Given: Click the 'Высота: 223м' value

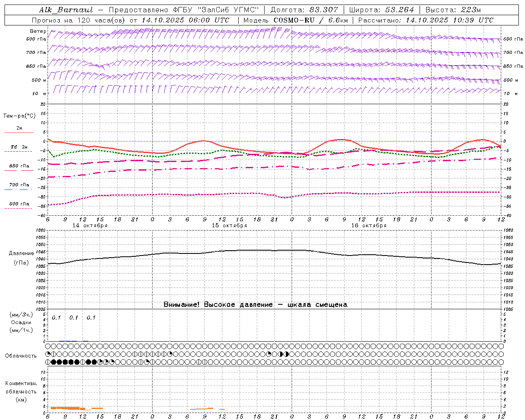Looking at the screenshot, I should [453, 10].
